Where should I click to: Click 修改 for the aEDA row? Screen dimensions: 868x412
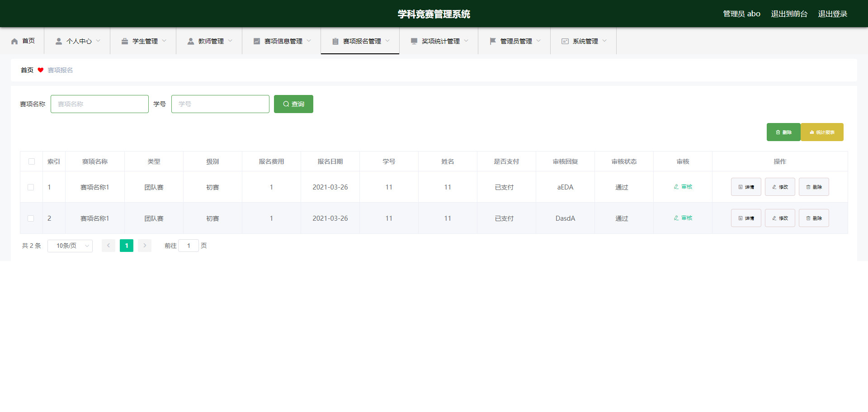780,187
